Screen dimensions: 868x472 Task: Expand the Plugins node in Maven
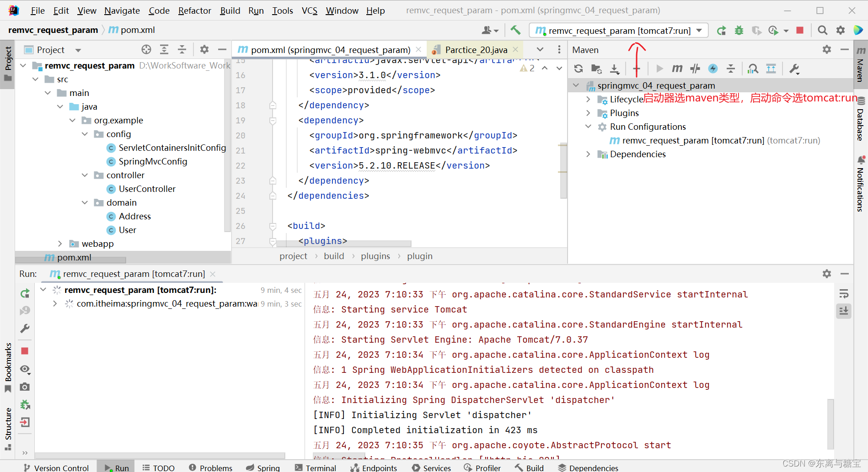click(588, 113)
